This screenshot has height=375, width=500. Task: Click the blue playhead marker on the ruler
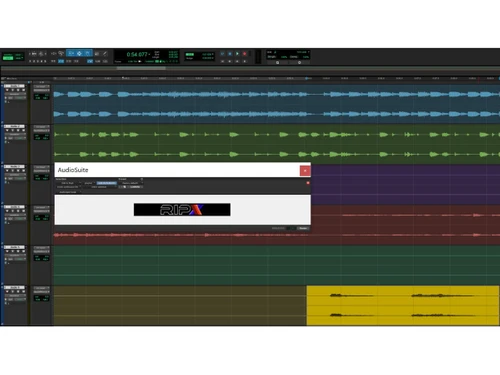[x=306, y=78]
